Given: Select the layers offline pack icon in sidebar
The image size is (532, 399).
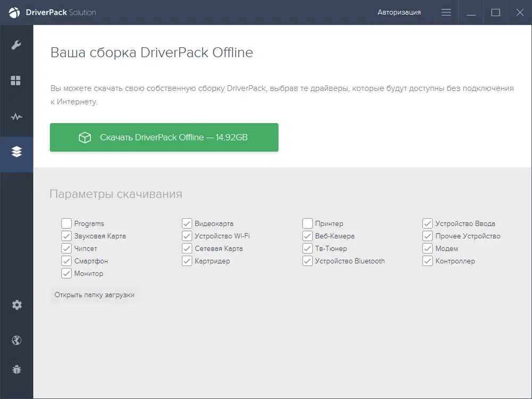Looking at the screenshot, I should point(16,152).
